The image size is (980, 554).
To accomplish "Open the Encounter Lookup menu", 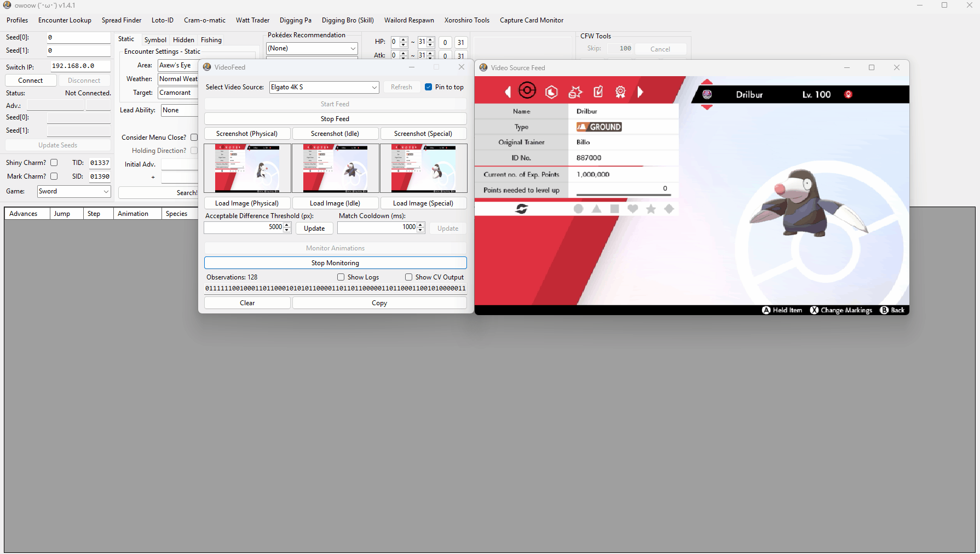I will (65, 20).
